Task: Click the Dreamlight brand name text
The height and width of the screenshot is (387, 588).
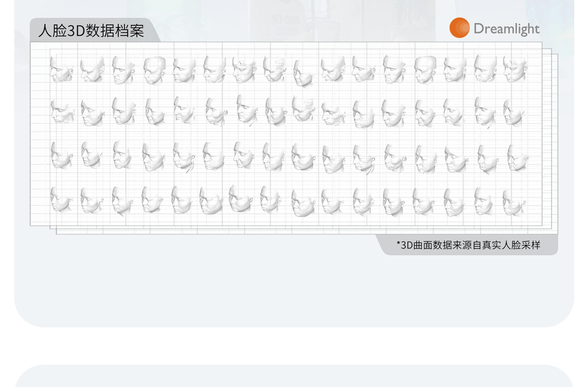Action: pyautogui.click(x=506, y=29)
